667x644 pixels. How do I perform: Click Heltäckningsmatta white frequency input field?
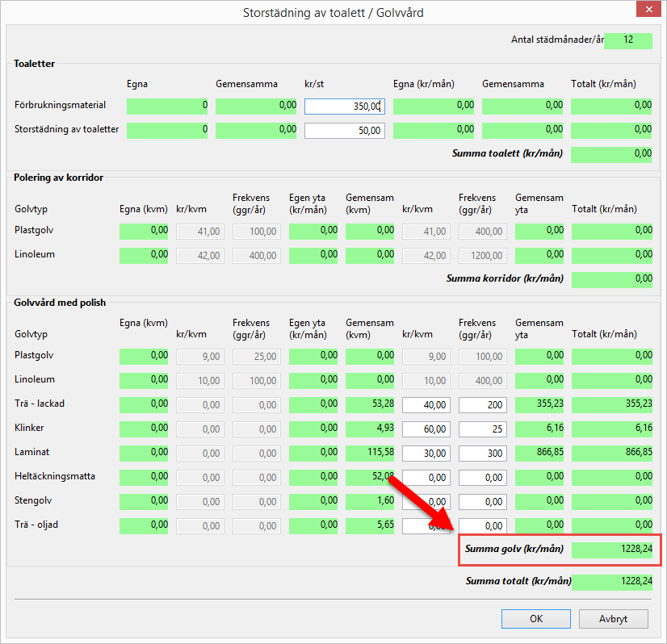[483, 477]
